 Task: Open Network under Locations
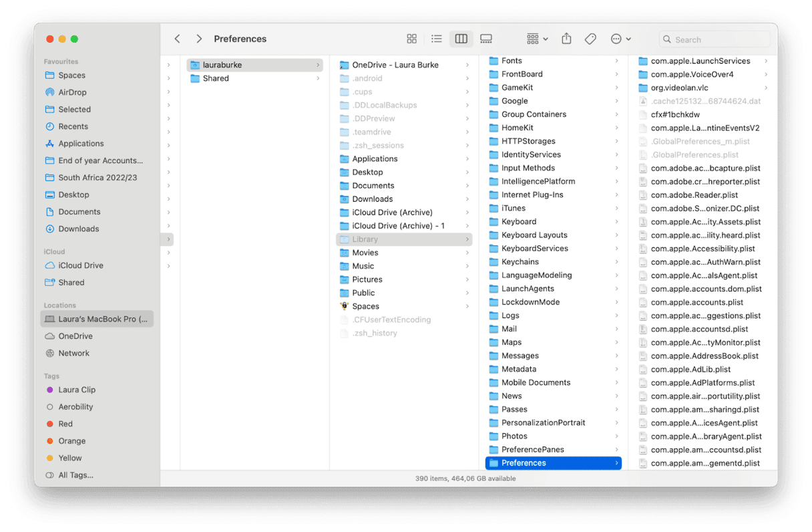[x=73, y=353]
